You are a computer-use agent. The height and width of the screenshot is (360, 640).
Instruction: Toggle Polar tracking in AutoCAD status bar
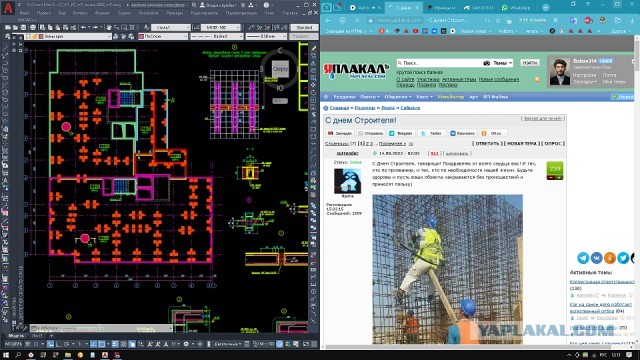pos(68,344)
